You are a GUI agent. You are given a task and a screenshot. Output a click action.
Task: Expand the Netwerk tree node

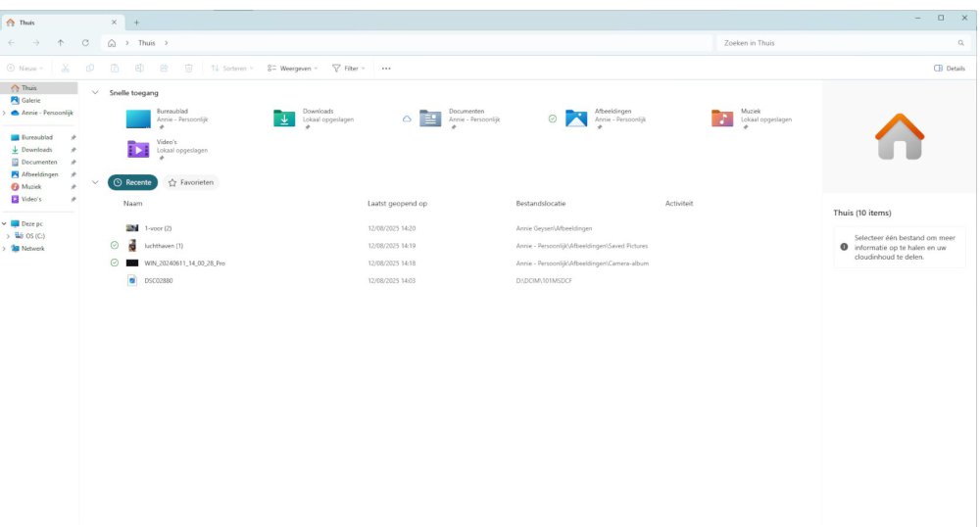click(x=5, y=249)
